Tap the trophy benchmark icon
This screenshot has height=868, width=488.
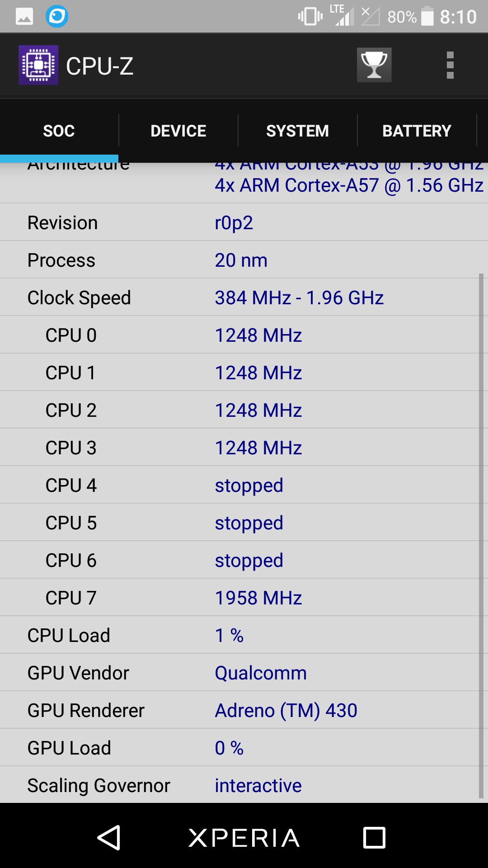pyautogui.click(x=374, y=65)
